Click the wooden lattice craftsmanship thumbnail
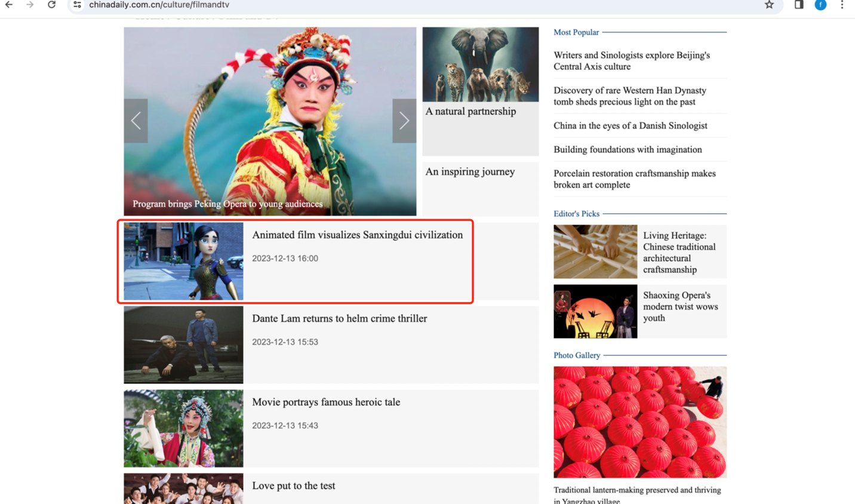This screenshot has height=504, width=855. [595, 251]
